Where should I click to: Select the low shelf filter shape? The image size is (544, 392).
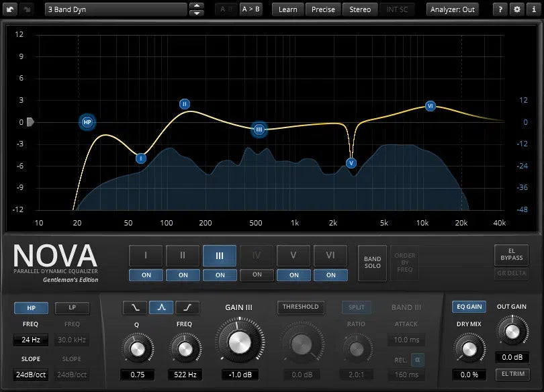135,307
